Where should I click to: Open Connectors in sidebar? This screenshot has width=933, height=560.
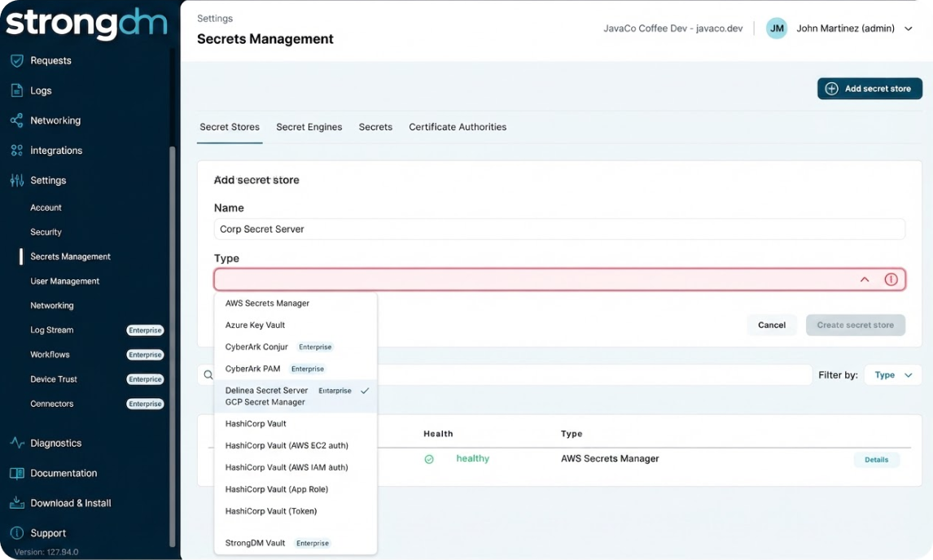52,404
